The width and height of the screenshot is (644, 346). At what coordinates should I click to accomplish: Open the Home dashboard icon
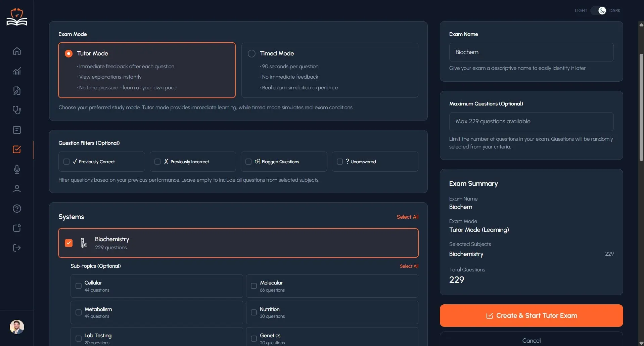pos(16,51)
